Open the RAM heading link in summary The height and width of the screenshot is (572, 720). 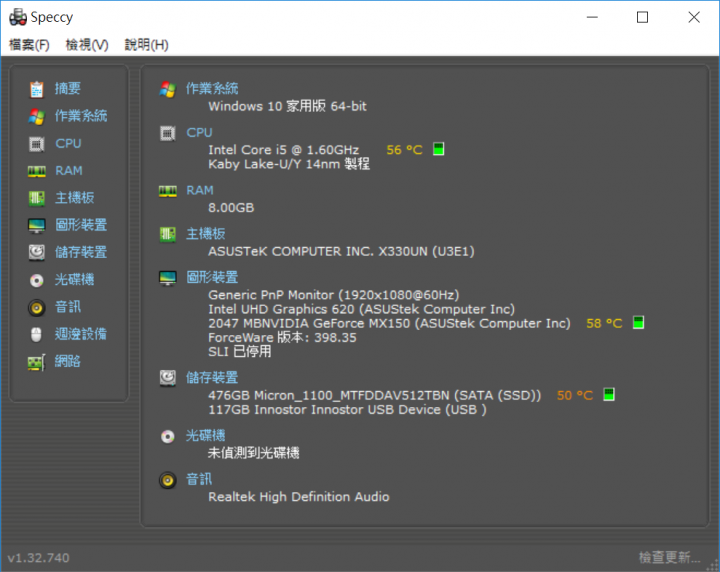click(x=200, y=190)
